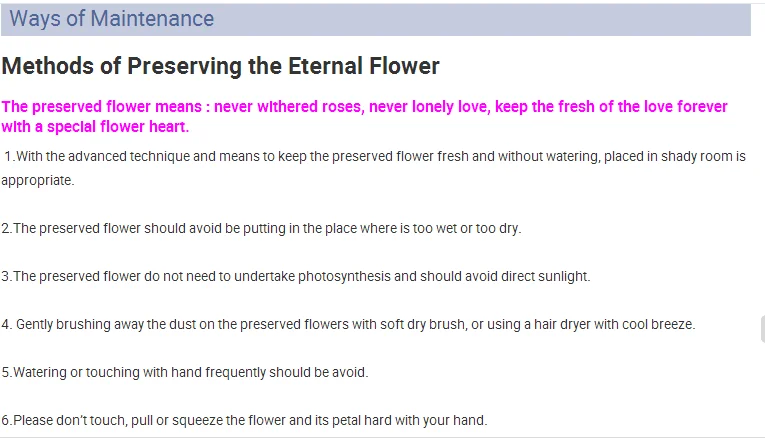Click the word 'Maintenance' in the header bar

152,19
